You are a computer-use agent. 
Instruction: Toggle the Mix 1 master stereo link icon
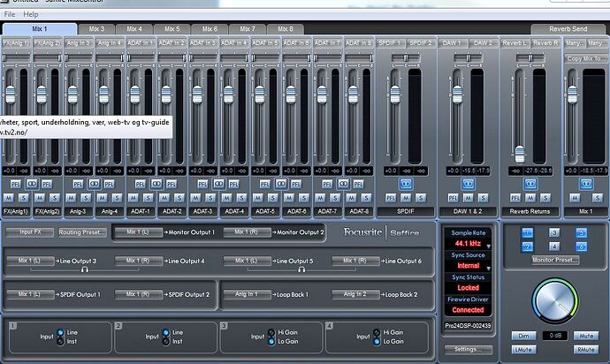586,184
